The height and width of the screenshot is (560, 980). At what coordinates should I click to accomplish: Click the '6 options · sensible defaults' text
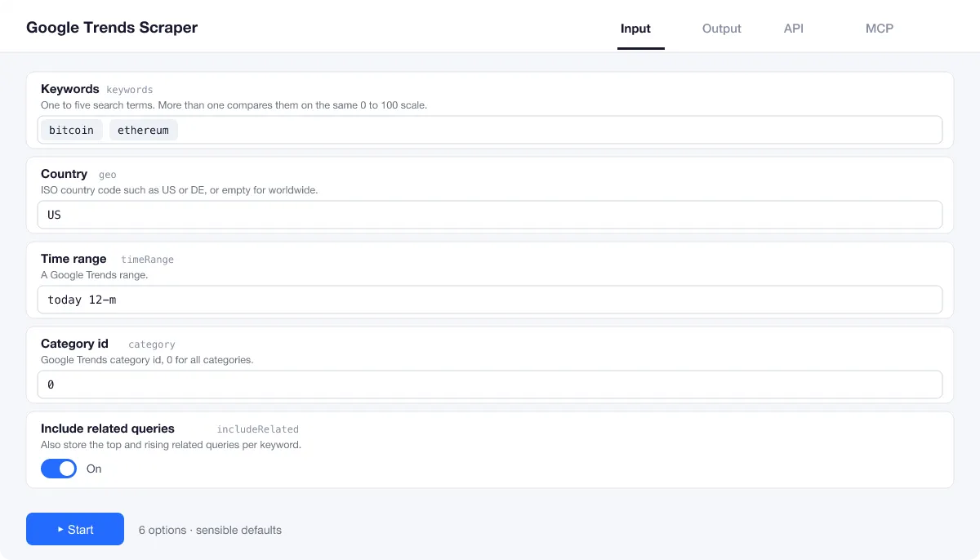pyautogui.click(x=210, y=530)
